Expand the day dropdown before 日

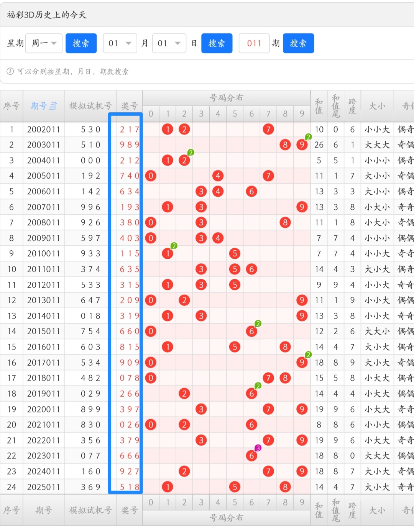tap(169, 43)
